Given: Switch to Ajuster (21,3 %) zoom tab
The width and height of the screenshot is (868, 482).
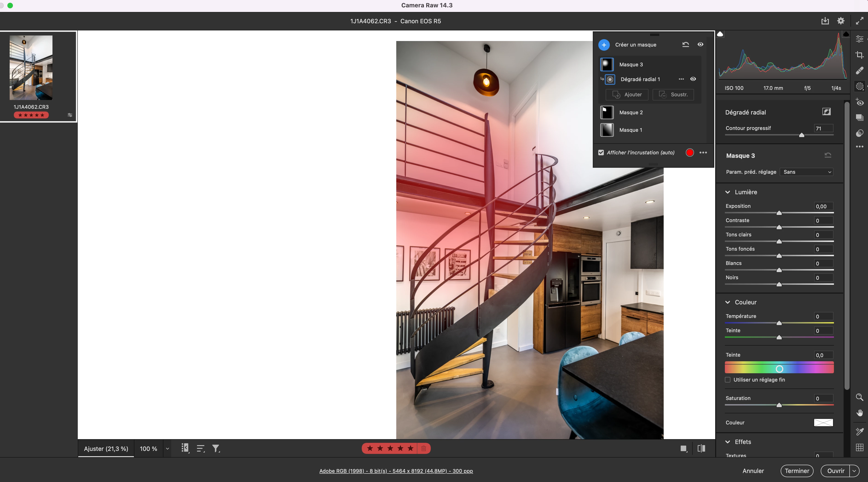Looking at the screenshot, I should [x=106, y=449].
